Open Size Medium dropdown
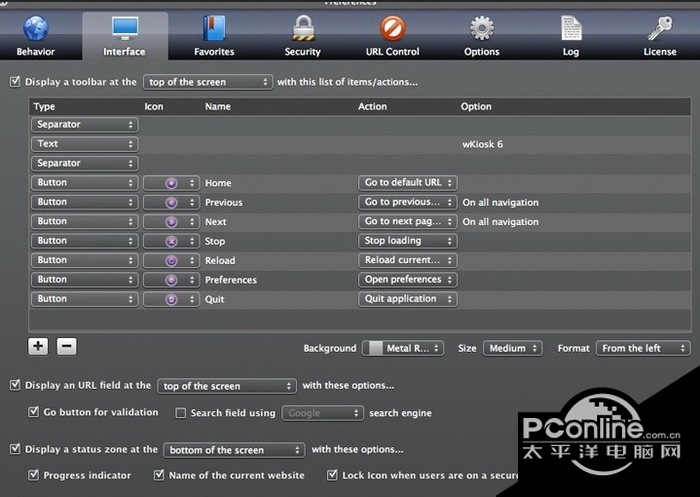 point(512,348)
